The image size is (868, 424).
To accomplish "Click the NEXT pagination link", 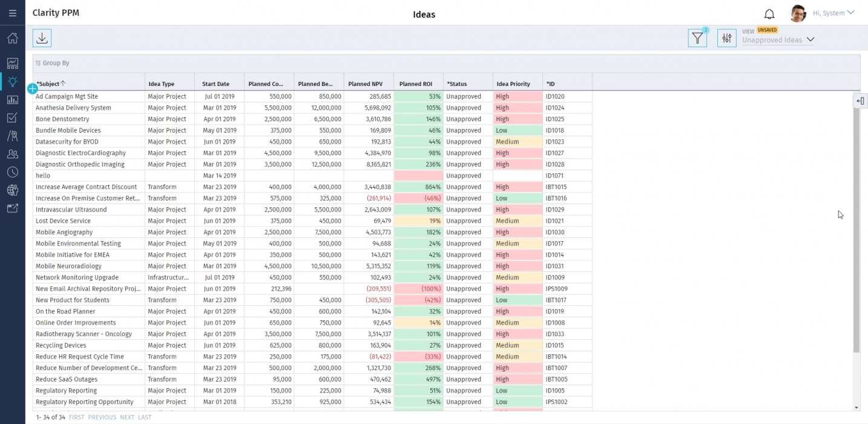I will click(127, 417).
